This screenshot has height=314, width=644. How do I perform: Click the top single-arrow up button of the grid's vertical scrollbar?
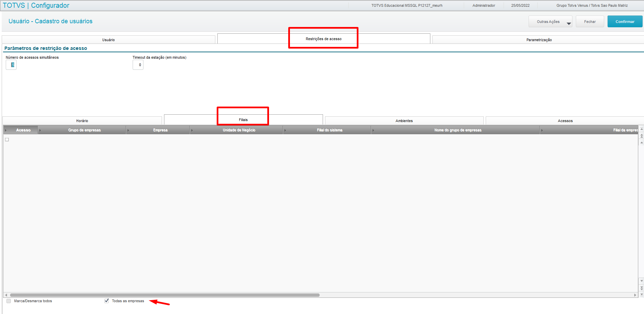(642, 142)
